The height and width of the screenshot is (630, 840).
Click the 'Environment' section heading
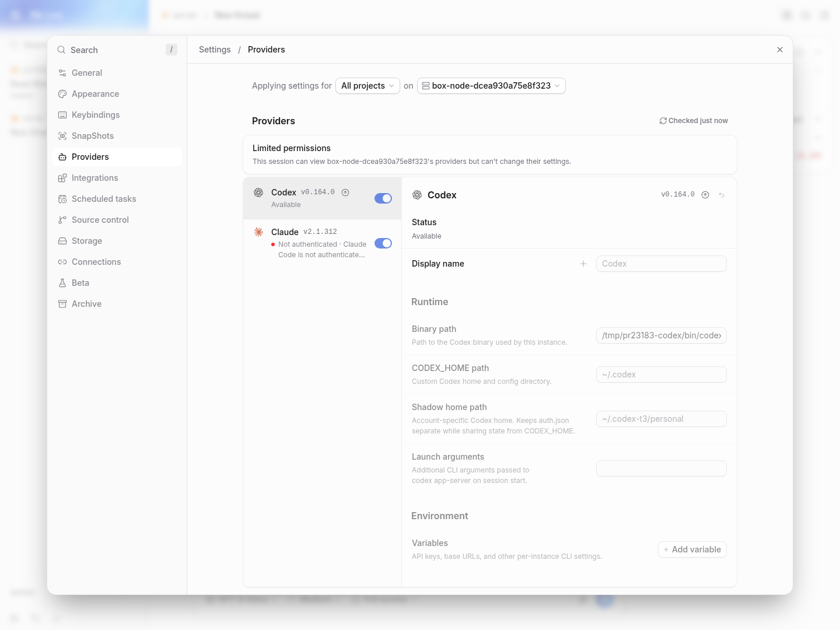tap(440, 516)
